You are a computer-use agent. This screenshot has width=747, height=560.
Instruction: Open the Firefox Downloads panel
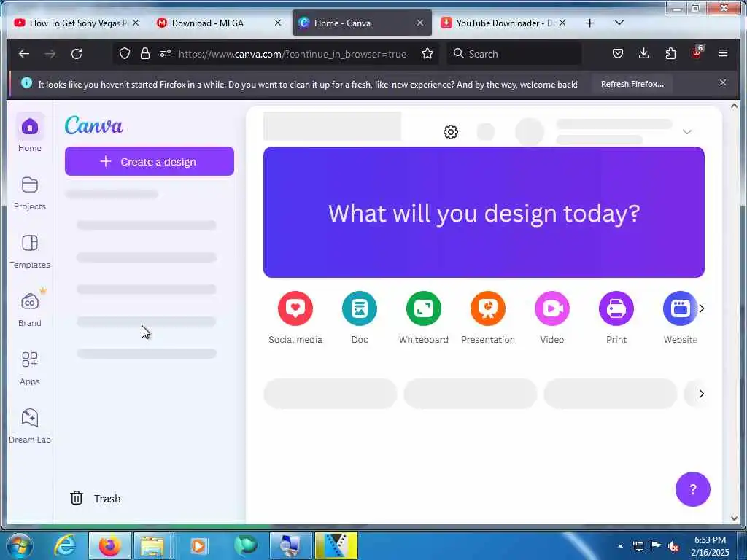643,53
